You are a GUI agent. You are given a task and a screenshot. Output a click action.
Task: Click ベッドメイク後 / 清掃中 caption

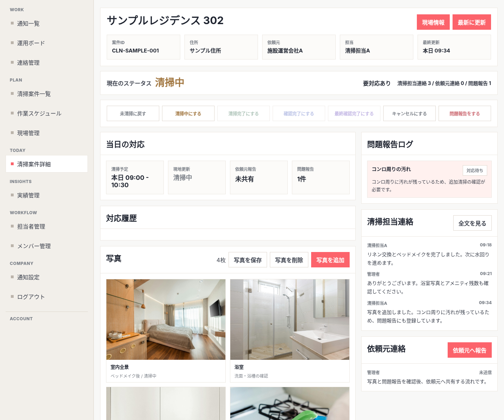click(x=133, y=376)
